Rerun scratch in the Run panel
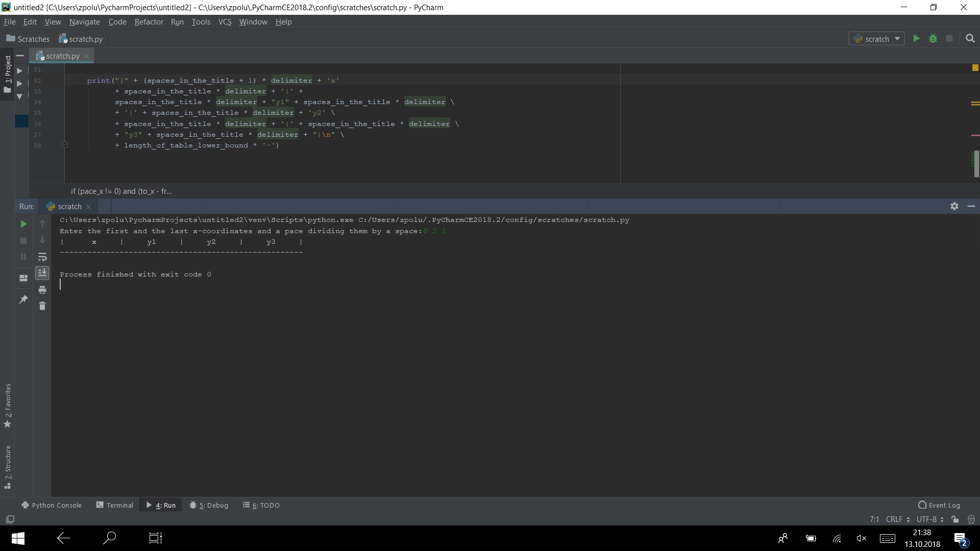This screenshot has height=551, width=980. click(x=23, y=224)
